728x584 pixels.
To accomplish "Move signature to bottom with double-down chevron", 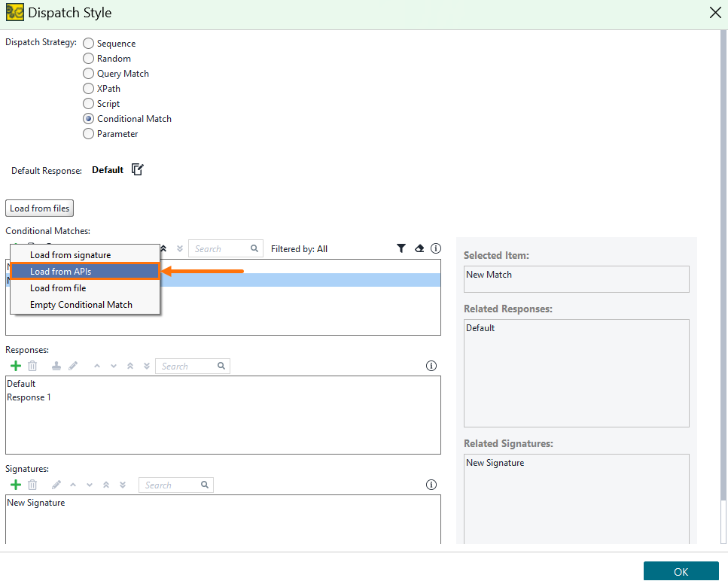I will 122,485.
